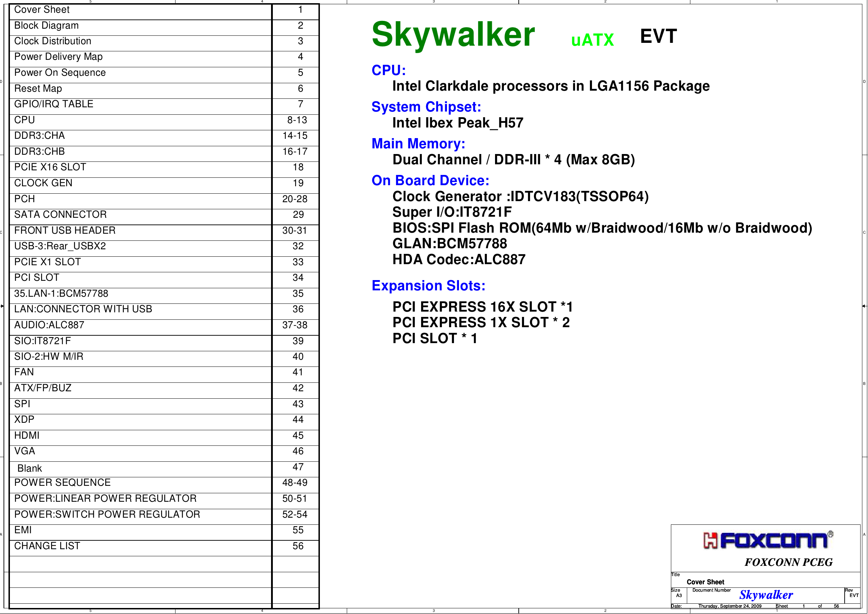This screenshot has width=868, height=614.
Task: Click the 'USB-3:Rear_USBX2' row
Action: point(164,249)
